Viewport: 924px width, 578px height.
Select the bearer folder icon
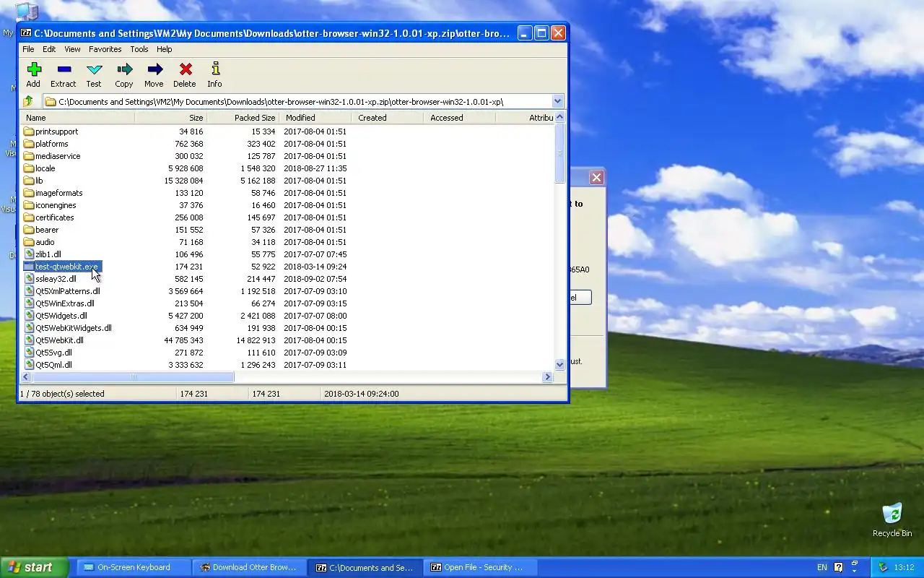pyautogui.click(x=29, y=230)
